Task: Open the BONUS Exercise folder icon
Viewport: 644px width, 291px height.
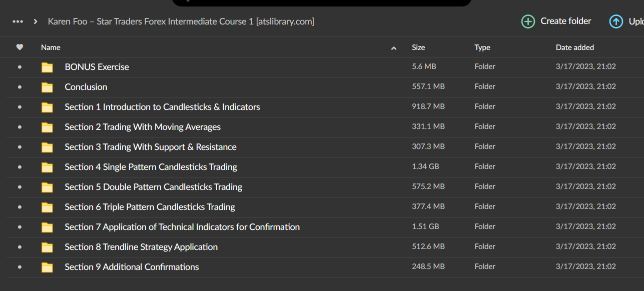Action: point(47,66)
